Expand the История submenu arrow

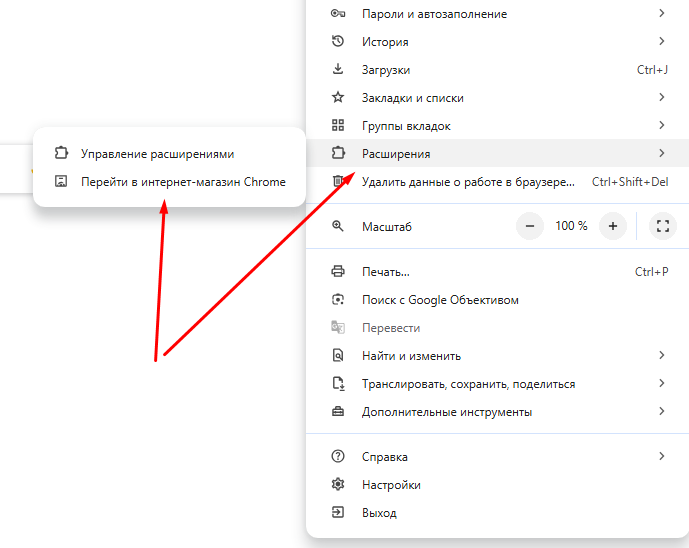pyautogui.click(x=662, y=41)
